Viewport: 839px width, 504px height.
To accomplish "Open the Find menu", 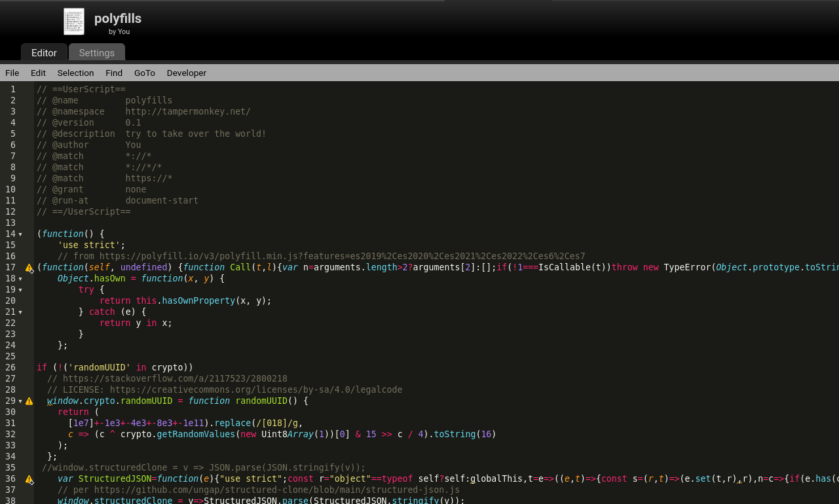I will point(113,73).
